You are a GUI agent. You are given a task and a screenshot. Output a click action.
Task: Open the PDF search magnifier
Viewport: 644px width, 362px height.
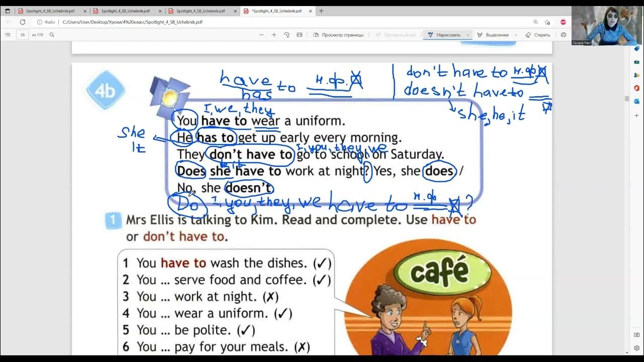[x=52, y=35]
